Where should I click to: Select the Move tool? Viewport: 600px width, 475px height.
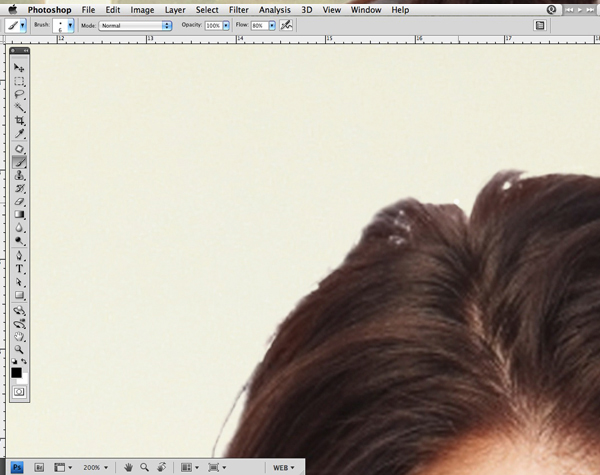pos(19,67)
